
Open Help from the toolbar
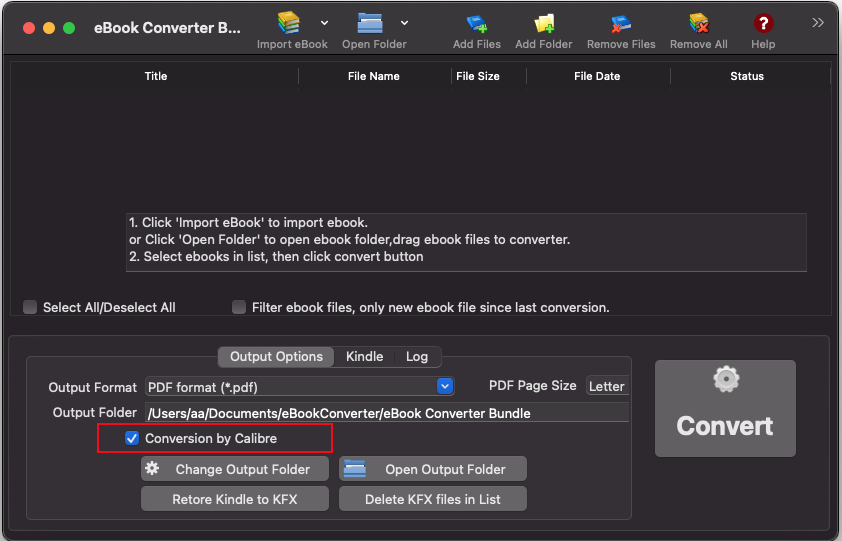point(763,24)
